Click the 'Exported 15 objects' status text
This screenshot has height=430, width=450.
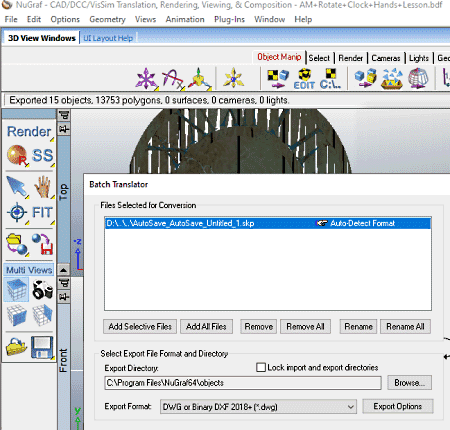pos(149,100)
